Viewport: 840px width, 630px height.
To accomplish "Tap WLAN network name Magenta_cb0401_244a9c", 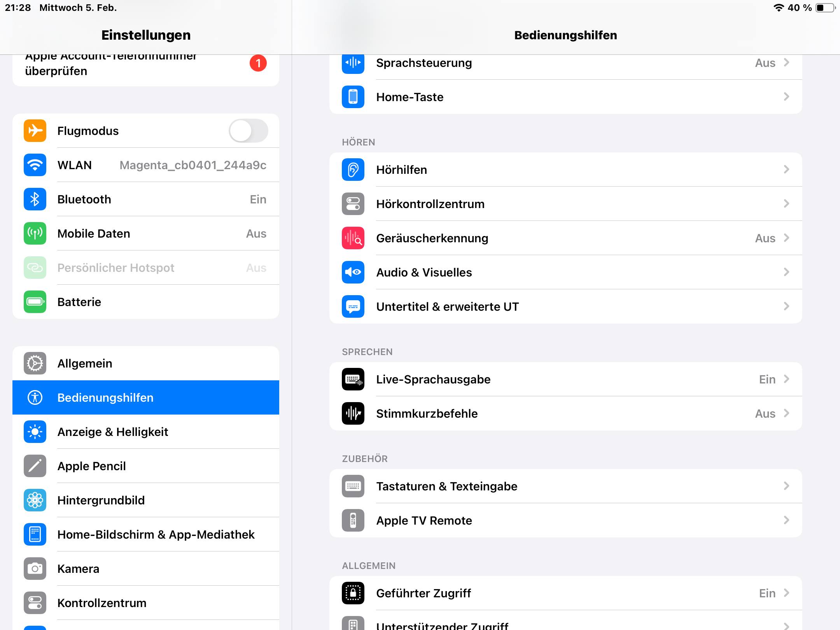I will click(193, 165).
